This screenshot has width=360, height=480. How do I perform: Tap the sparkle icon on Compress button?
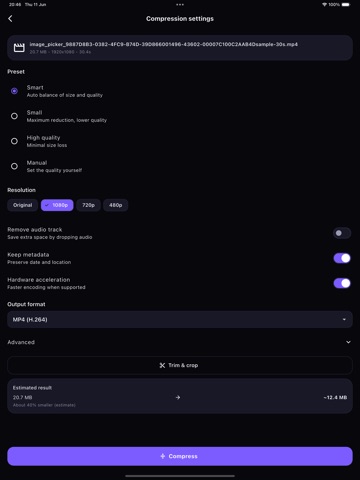click(x=163, y=456)
